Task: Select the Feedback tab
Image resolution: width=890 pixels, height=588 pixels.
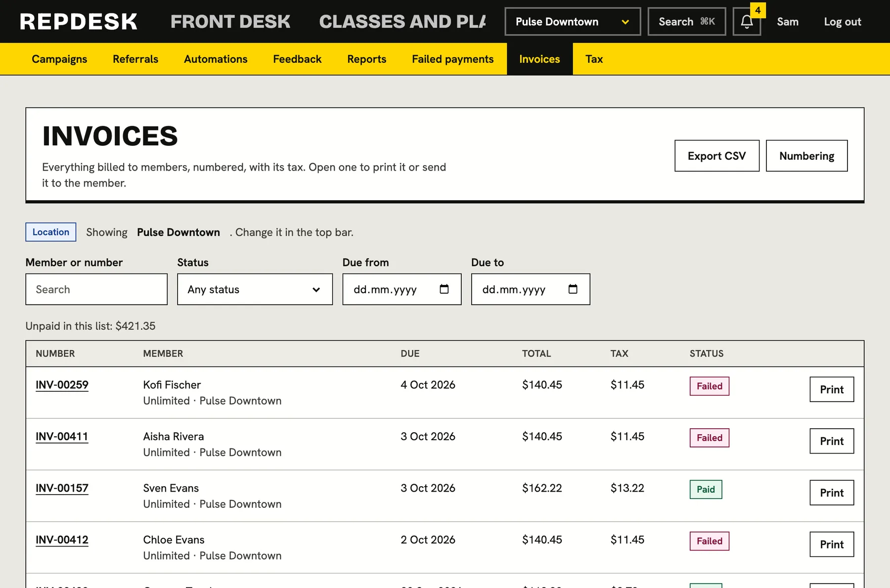Action: pos(297,59)
